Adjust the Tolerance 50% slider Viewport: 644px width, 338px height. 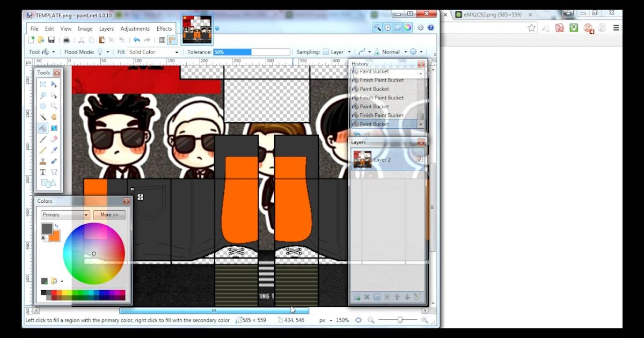tap(251, 52)
